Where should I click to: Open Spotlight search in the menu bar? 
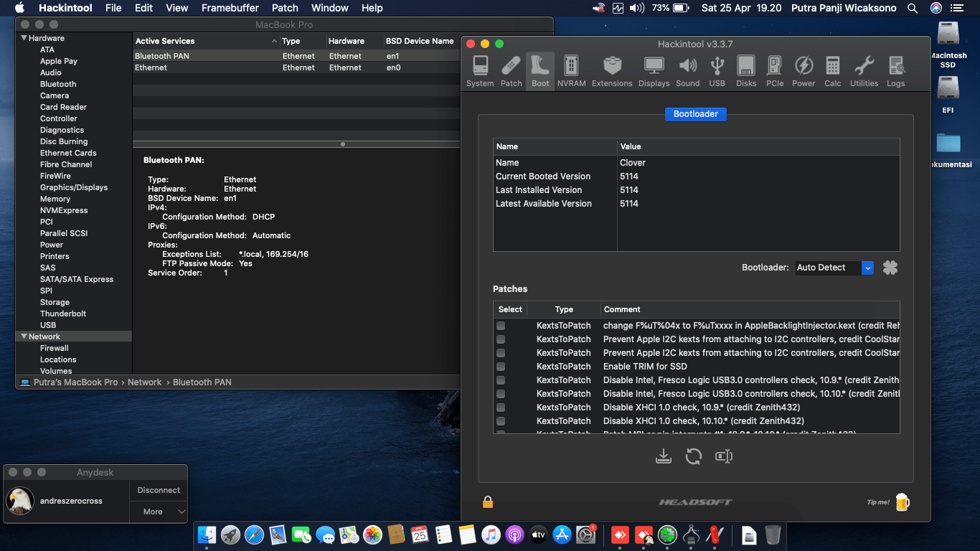(x=913, y=8)
